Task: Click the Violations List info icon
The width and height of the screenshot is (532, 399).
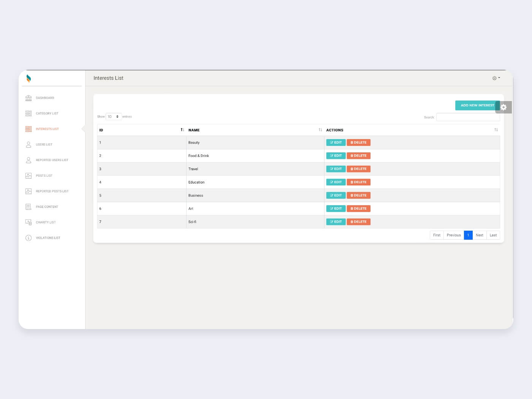Action: pyautogui.click(x=28, y=238)
